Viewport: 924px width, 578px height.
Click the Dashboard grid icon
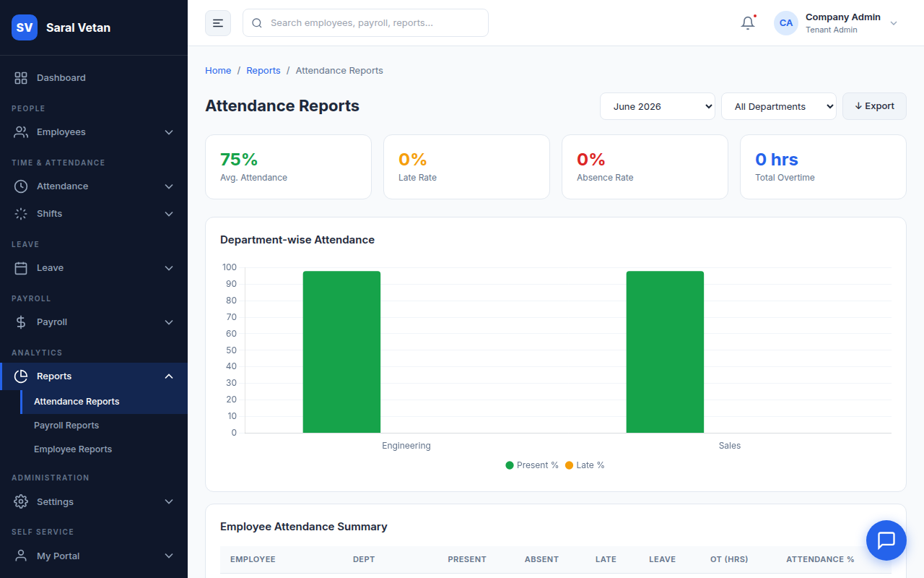(21, 78)
